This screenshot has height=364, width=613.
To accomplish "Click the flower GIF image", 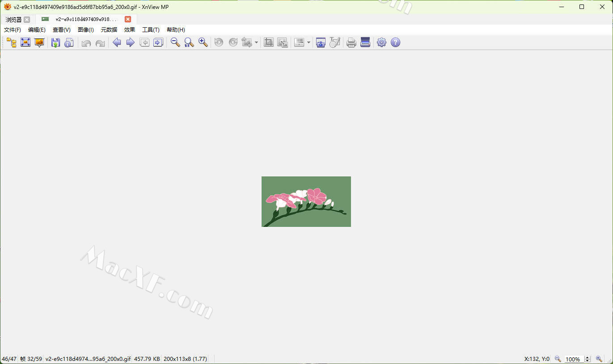I will click(306, 201).
